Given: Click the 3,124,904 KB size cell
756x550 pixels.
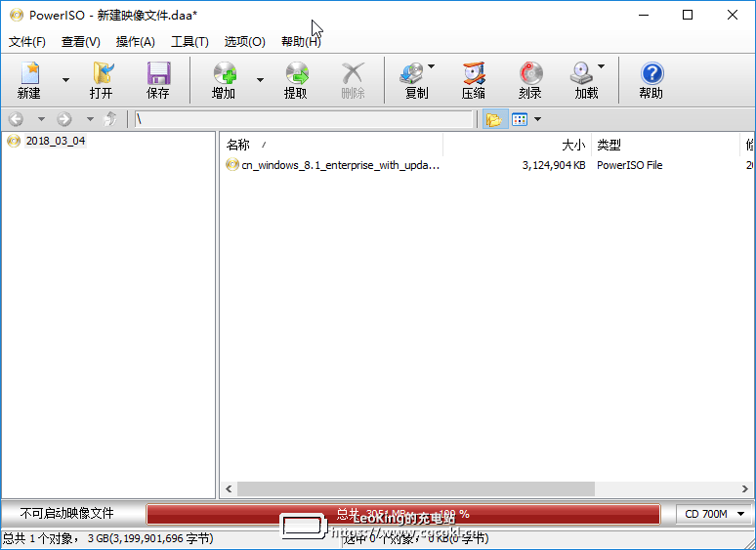Looking at the screenshot, I should point(554,165).
